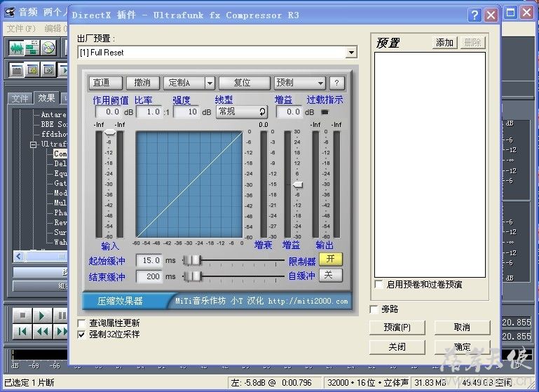The image size is (539, 392).
Task: Click the 比率 ratio value field
Action: point(149,111)
